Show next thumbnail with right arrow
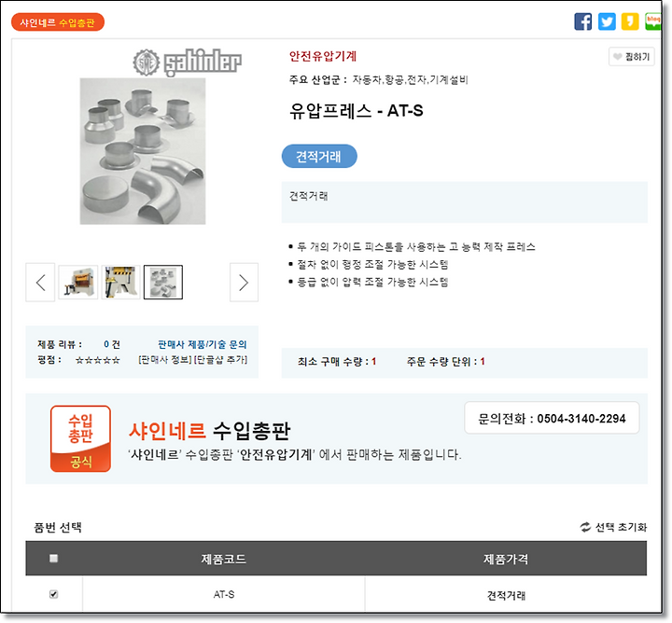The height and width of the screenshot is (623, 672). click(x=244, y=283)
